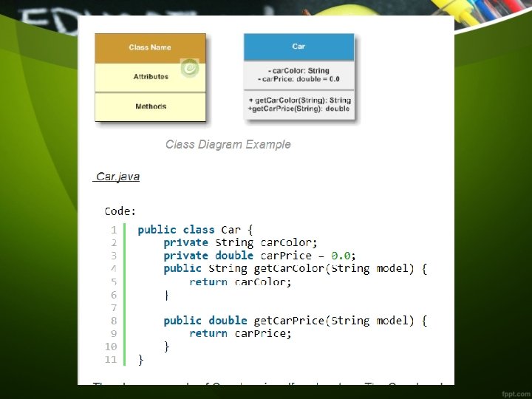Click the 'return carPrice;' code line
The width and height of the screenshot is (532, 399).
pyautogui.click(x=240, y=333)
